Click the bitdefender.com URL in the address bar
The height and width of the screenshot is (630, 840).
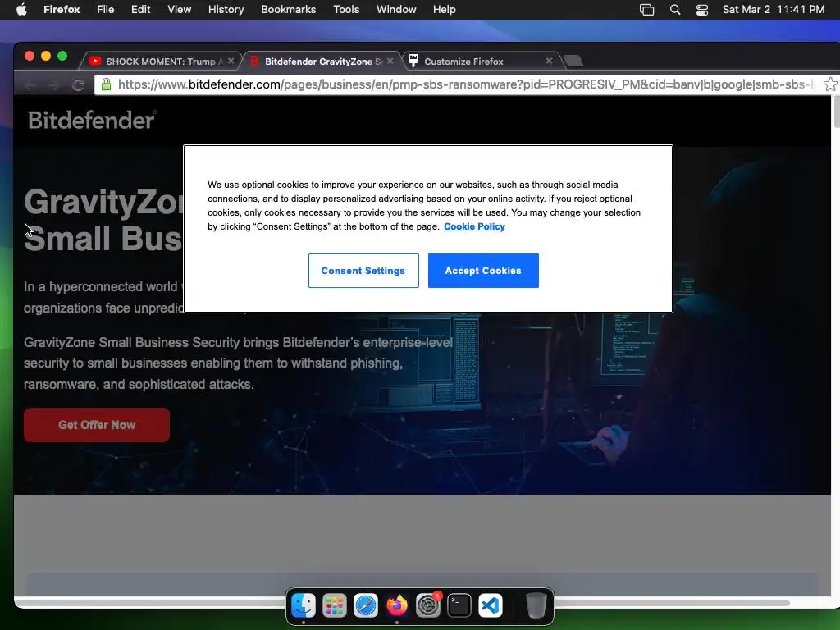466,84
